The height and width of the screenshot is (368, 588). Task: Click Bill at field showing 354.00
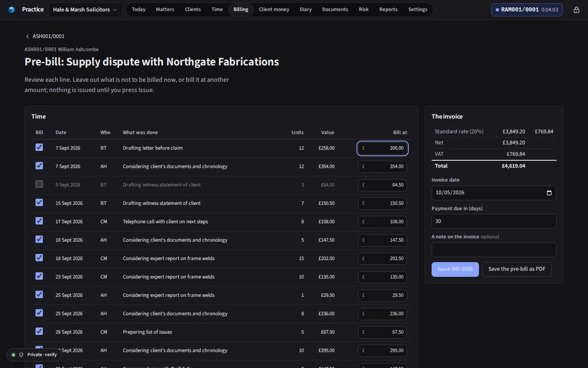tap(383, 167)
